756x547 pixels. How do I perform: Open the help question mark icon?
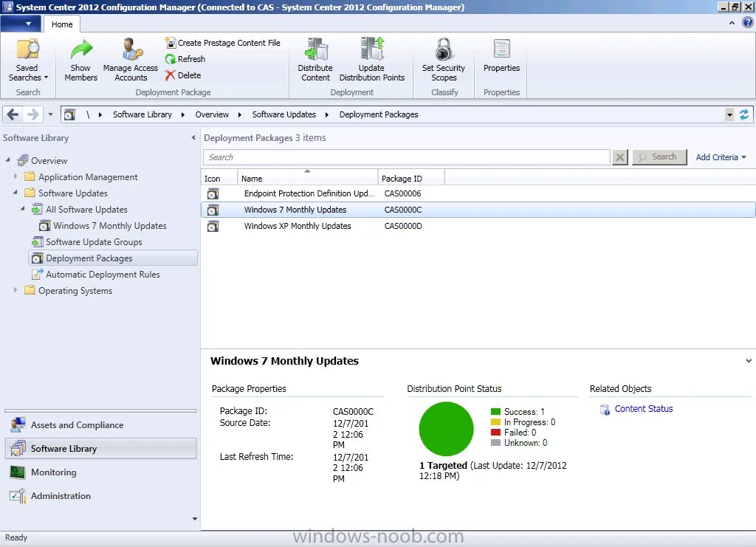747,23
